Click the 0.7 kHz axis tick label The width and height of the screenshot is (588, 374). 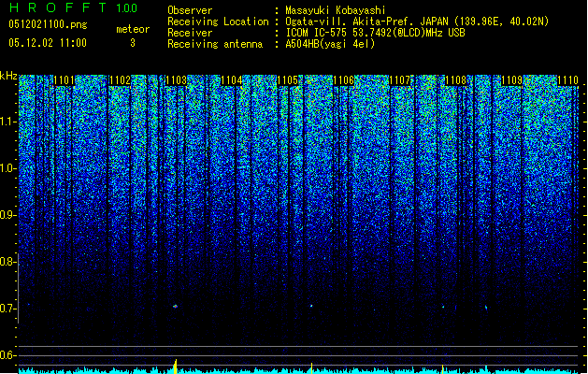point(7,309)
